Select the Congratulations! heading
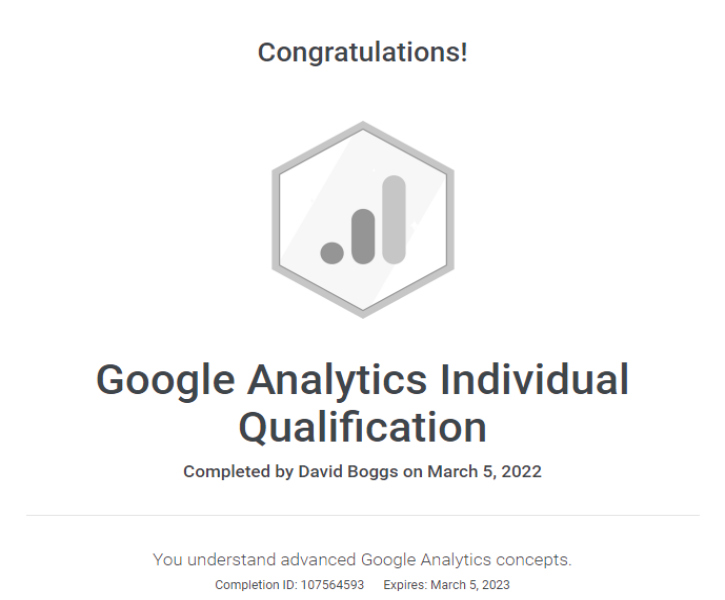The image size is (725, 600). point(363,52)
